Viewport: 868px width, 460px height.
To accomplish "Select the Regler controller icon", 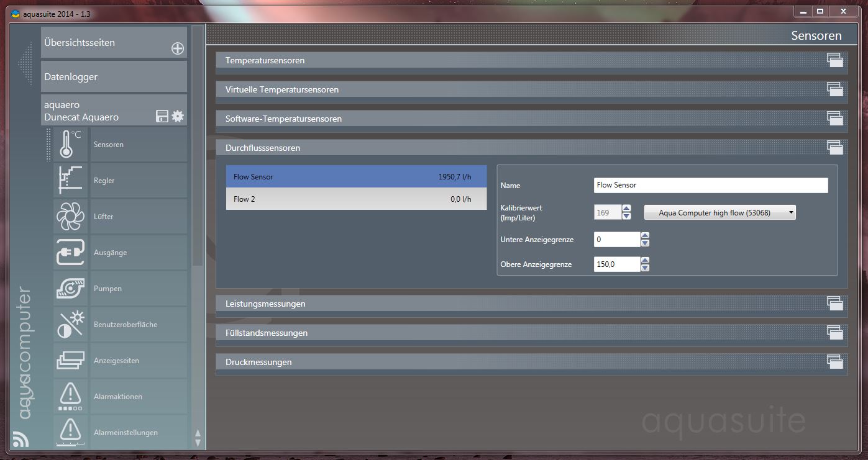I will 71,181.
